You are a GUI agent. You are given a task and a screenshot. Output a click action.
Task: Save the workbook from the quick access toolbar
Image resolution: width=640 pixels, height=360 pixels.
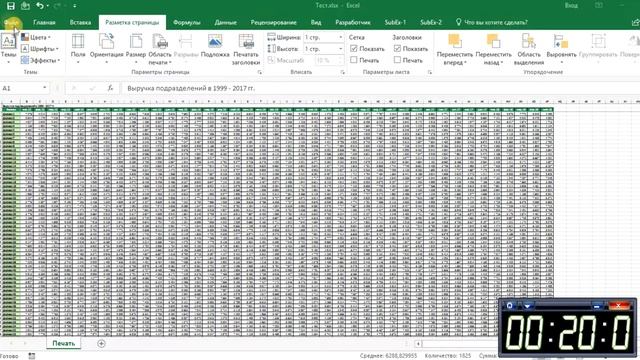11,6
